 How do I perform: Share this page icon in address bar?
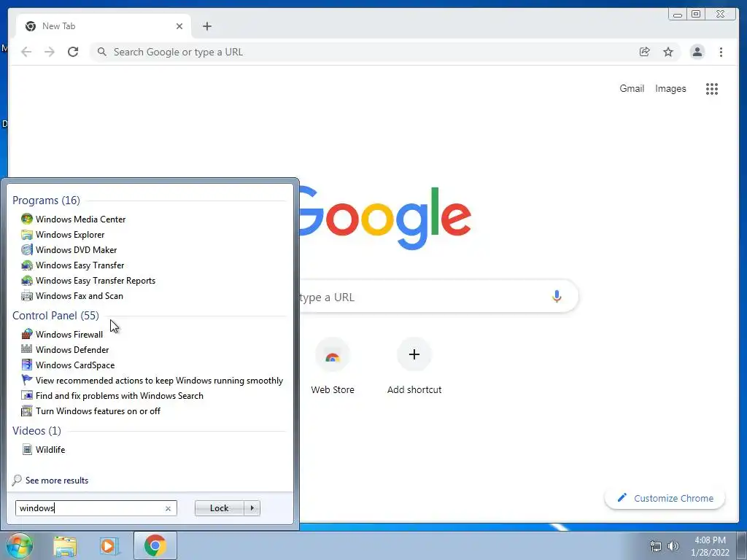pos(645,52)
